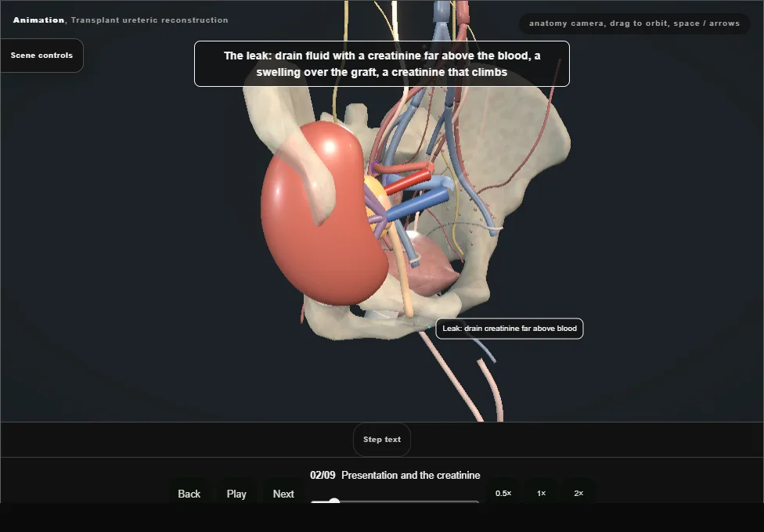The height and width of the screenshot is (532, 764).
Task: Set playback speed to 2×
Action: pos(578,493)
